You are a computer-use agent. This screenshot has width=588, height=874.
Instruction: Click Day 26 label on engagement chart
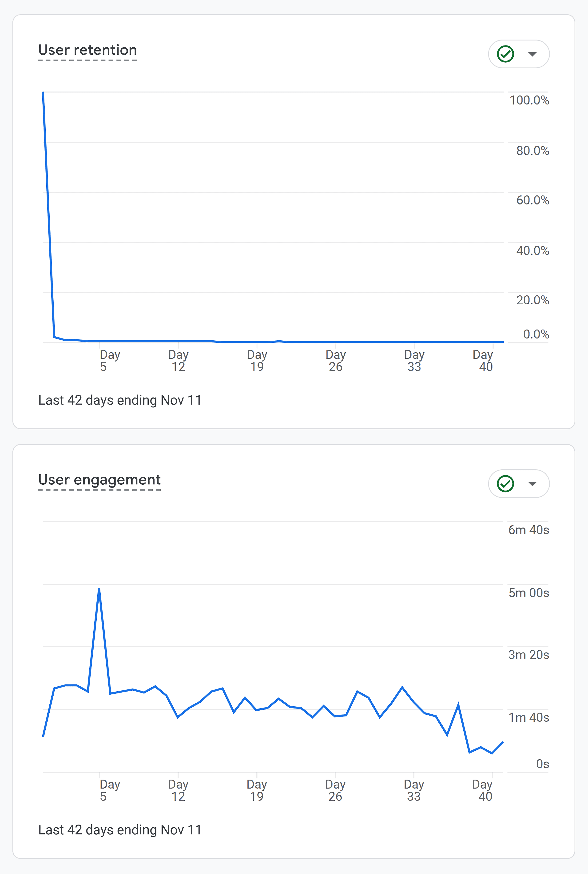click(x=335, y=790)
